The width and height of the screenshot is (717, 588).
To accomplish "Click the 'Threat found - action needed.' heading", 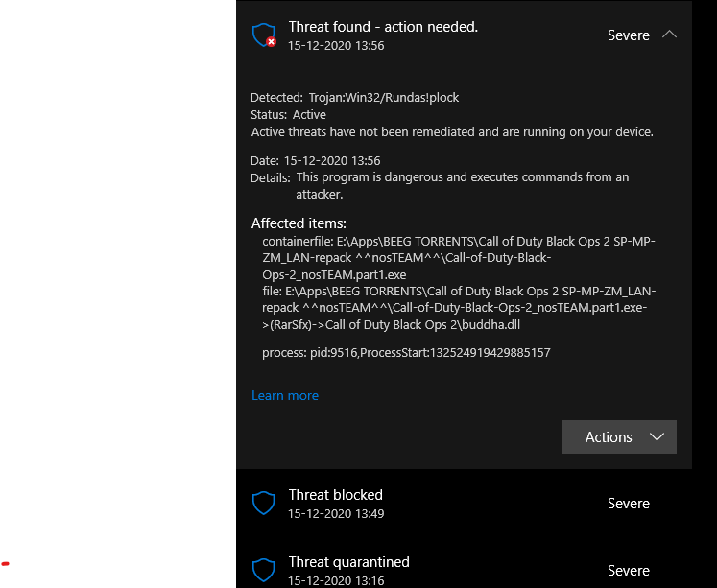I will pos(383,27).
